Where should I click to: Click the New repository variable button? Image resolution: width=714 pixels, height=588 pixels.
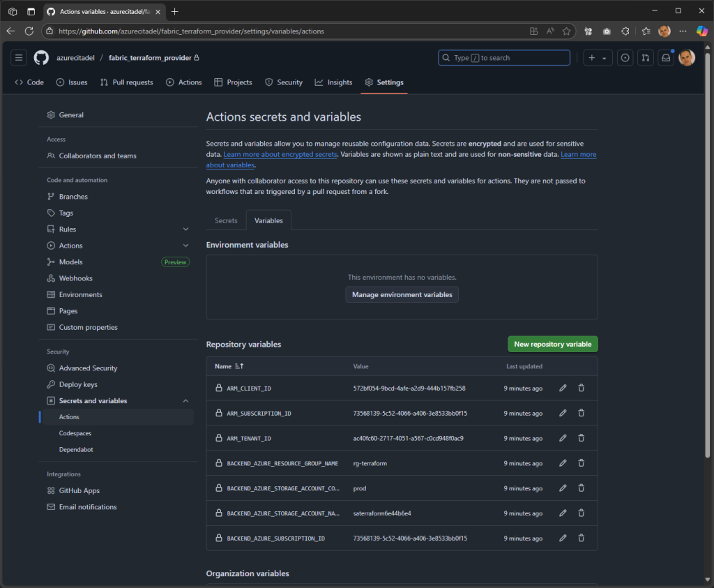click(x=552, y=344)
